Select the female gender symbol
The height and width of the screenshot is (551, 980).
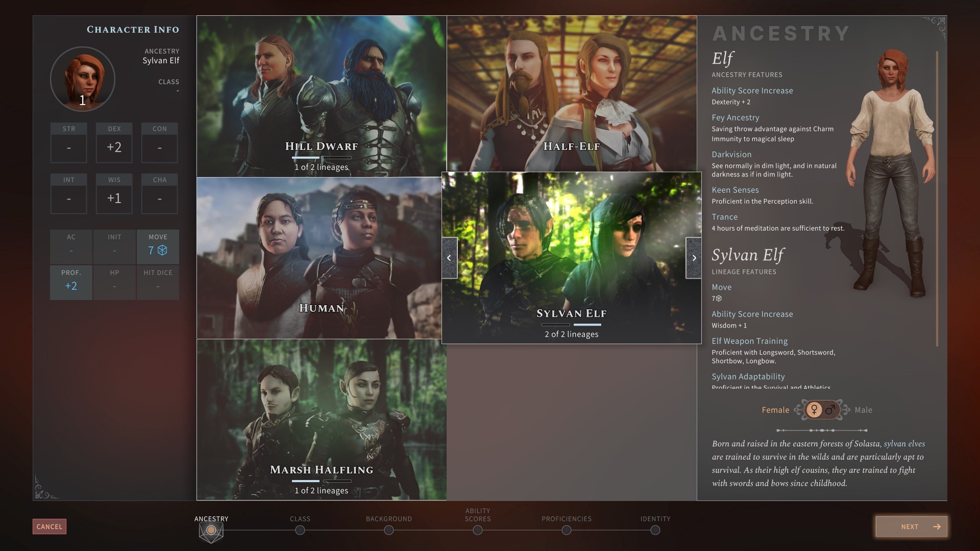pos(814,410)
